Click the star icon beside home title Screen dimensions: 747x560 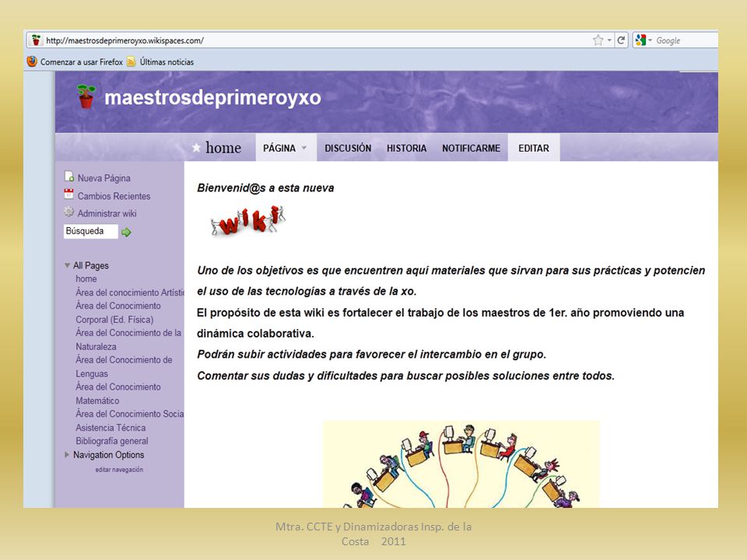(x=196, y=148)
